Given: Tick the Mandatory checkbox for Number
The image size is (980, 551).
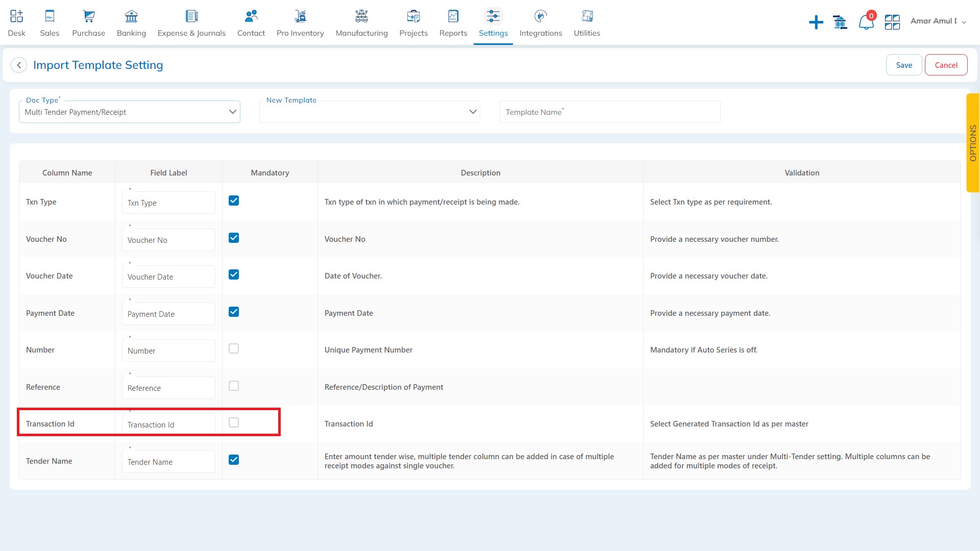Looking at the screenshot, I should pos(234,348).
